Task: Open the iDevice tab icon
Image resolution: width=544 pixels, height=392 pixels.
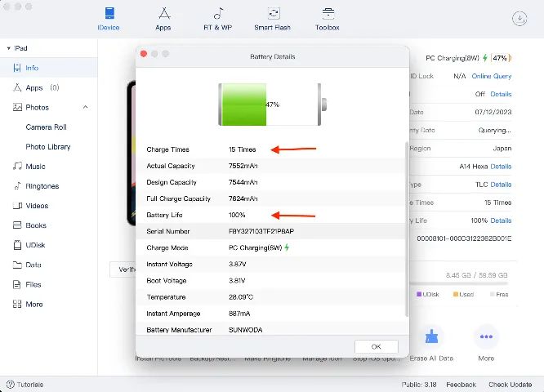Action: pyautogui.click(x=109, y=13)
